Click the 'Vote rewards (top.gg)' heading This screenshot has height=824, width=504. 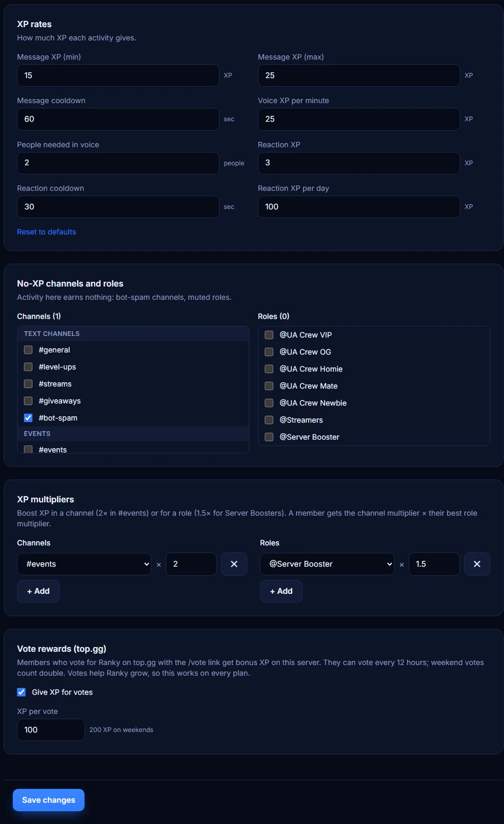pos(62,649)
